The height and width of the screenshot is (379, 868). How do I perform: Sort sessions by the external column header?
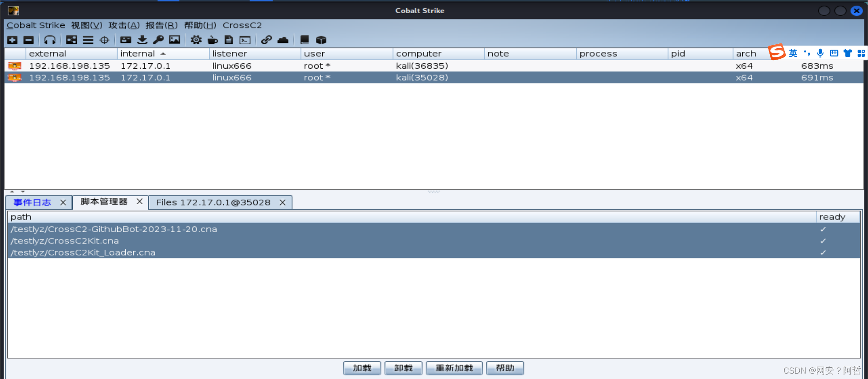[x=71, y=54]
